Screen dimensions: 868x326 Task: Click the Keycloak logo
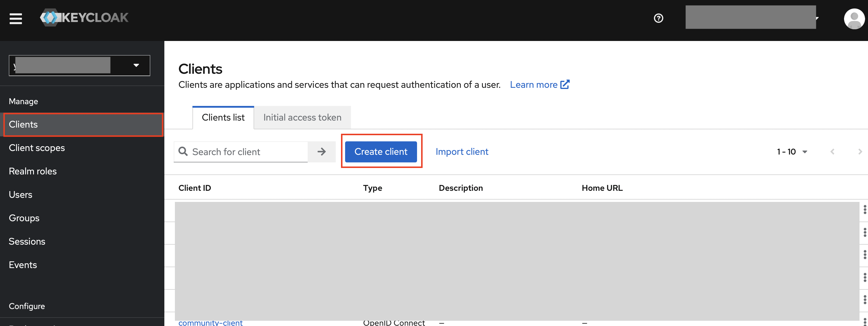tap(84, 18)
